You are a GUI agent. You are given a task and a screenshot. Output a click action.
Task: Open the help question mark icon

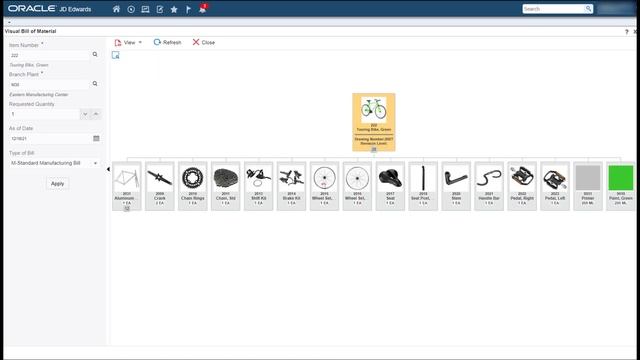tap(627, 31)
